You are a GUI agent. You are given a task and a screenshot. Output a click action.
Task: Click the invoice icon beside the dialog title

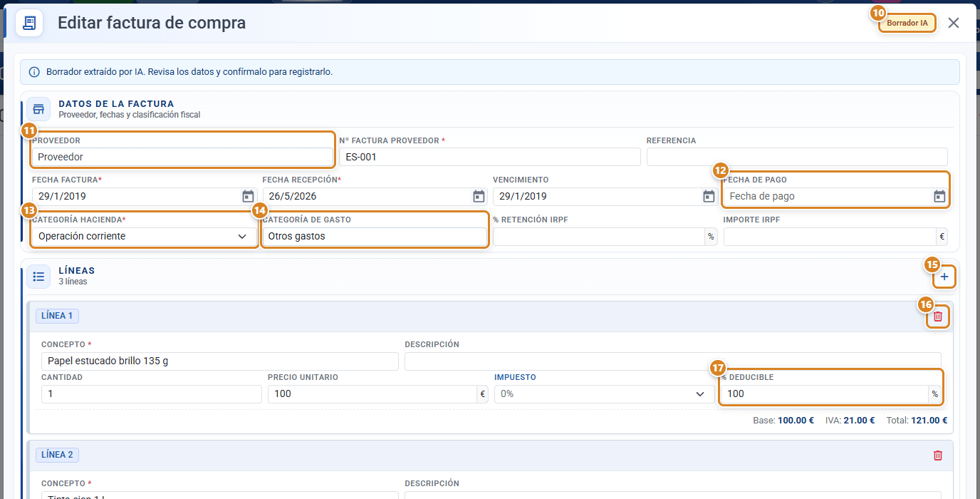30,23
